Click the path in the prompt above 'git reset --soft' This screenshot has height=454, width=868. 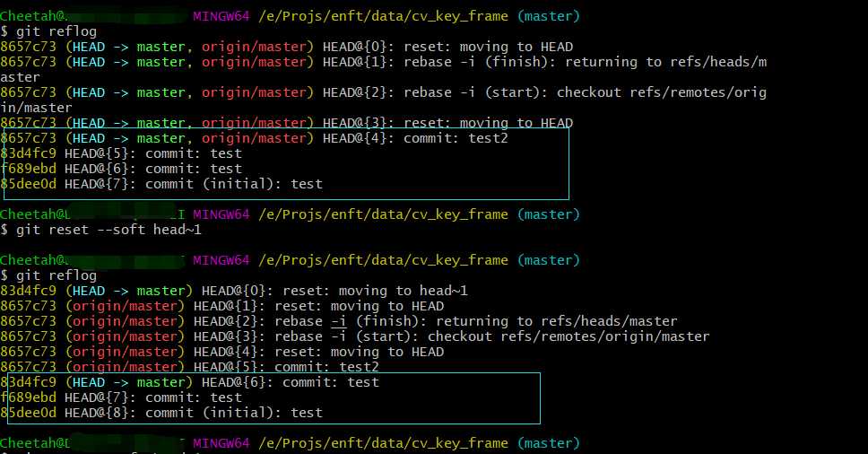tap(383, 214)
